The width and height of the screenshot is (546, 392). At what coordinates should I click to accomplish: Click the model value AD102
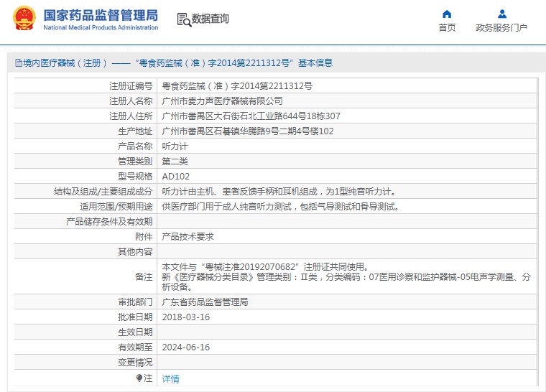(175, 176)
